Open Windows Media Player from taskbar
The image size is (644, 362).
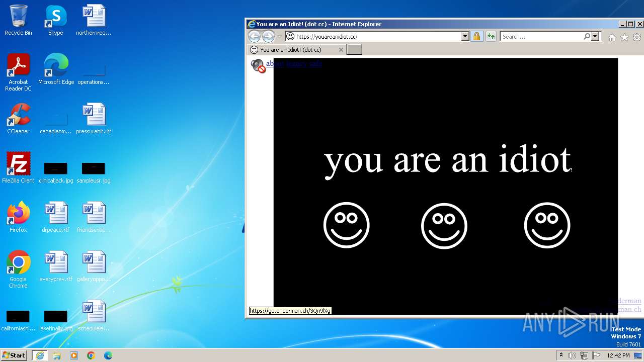pos(74,355)
